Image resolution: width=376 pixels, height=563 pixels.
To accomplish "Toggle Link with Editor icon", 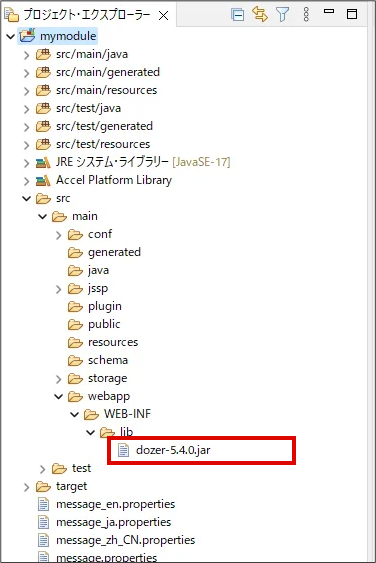I will (260, 14).
